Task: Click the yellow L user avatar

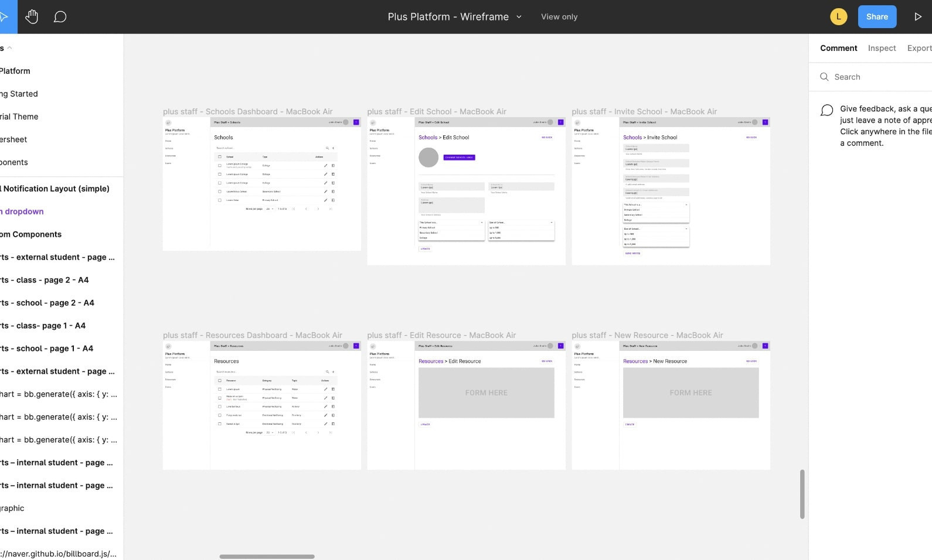Action: click(x=838, y=16)
